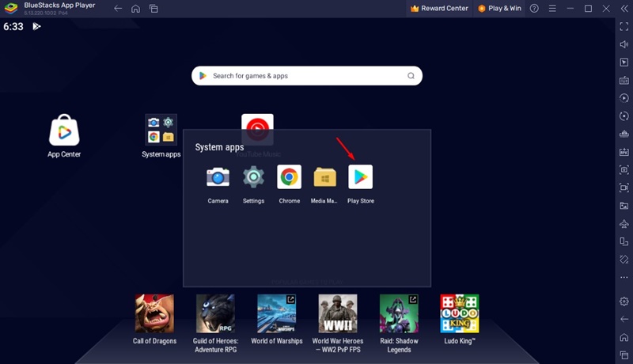633x364 pixels.
Task: Click the Play Games icon in status bar
Action: click(x=36, y=27)
